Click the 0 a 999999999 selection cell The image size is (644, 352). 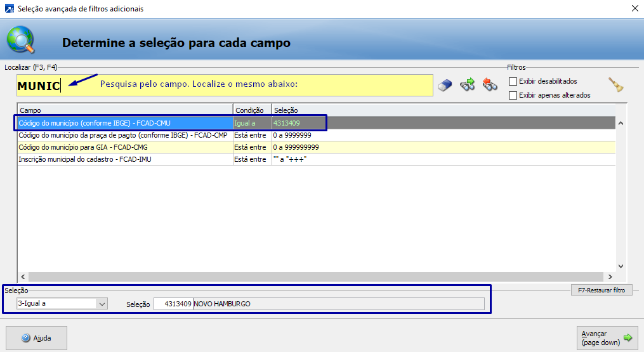point(444,147)
